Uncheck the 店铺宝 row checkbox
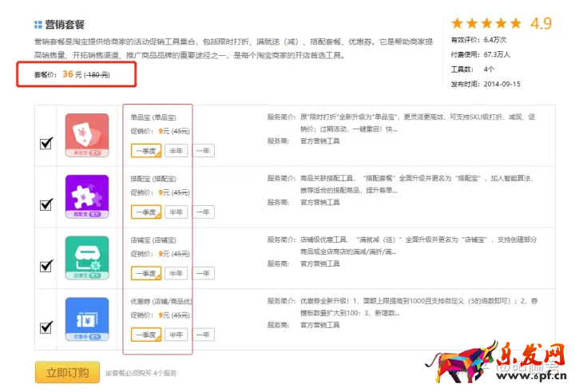The width and height of the screenshot is (575, 392). click(46, 266)
